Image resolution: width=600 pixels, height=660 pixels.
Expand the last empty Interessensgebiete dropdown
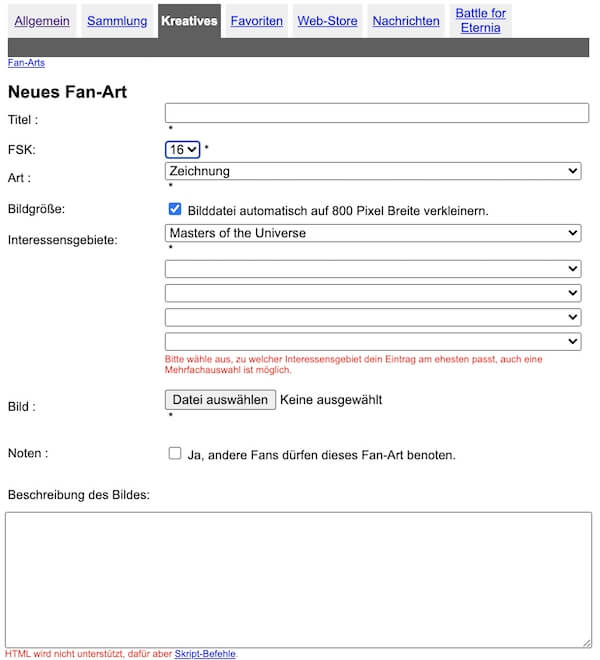[x=373, y=341]
